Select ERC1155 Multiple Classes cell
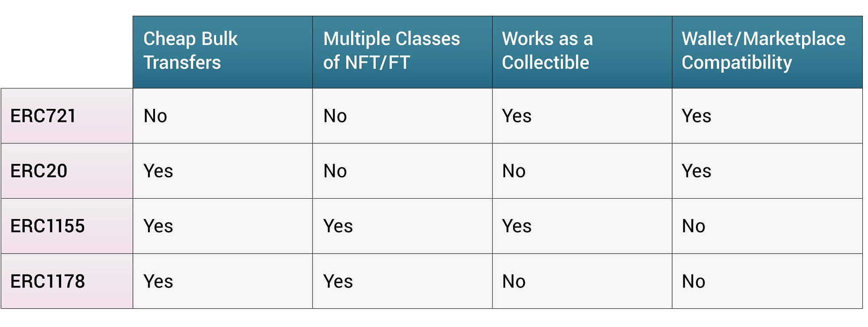This screenshot has height=327, width=868. tap(402, 226)
